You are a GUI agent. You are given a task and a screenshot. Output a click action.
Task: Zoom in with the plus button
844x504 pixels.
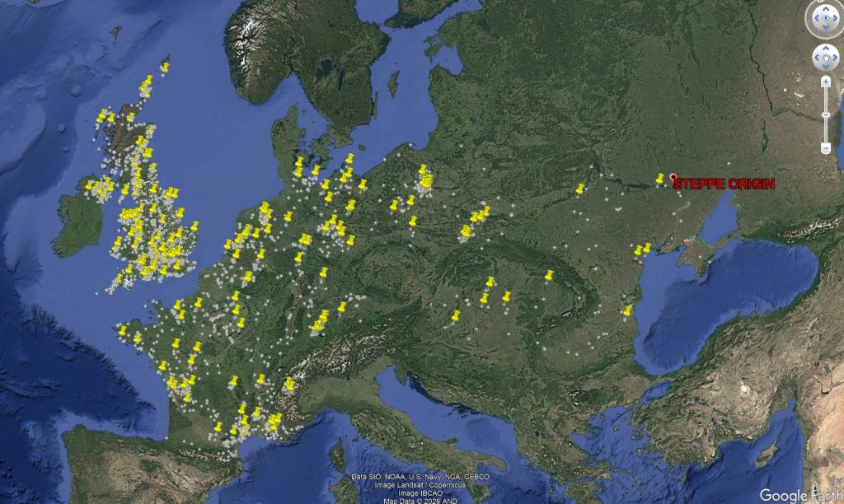tap(825, 82)
